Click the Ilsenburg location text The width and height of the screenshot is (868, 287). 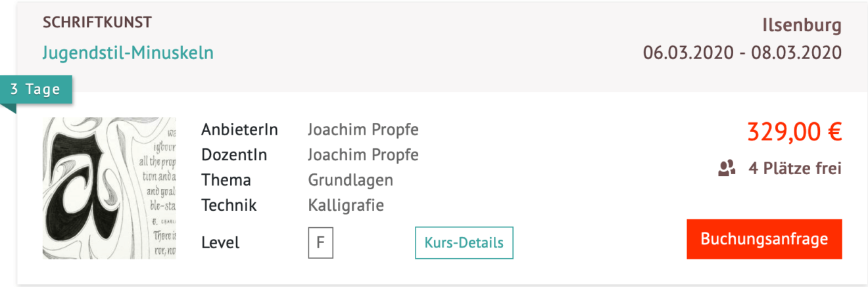pyautogui.click(x=802, y=26)
